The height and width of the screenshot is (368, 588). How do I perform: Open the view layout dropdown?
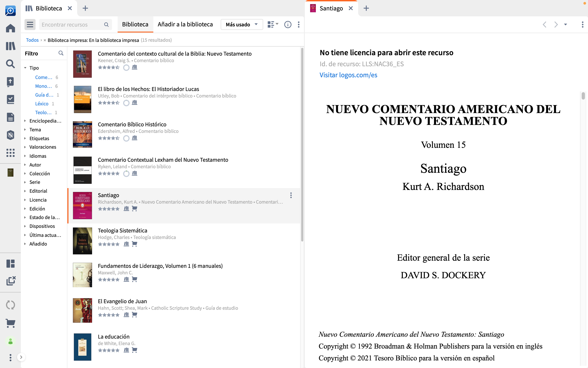[x=273, y=25]
